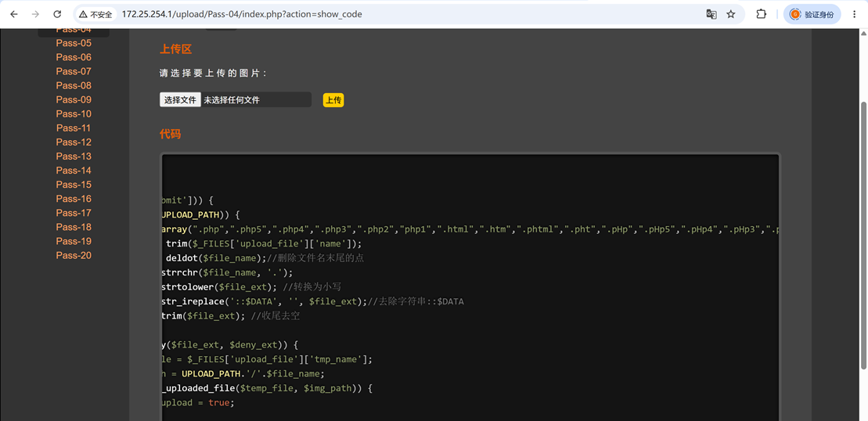This screenshot has width=868, height=421.
Task: Open Pass-08 in the sidebar
Action: pos(74,86)
